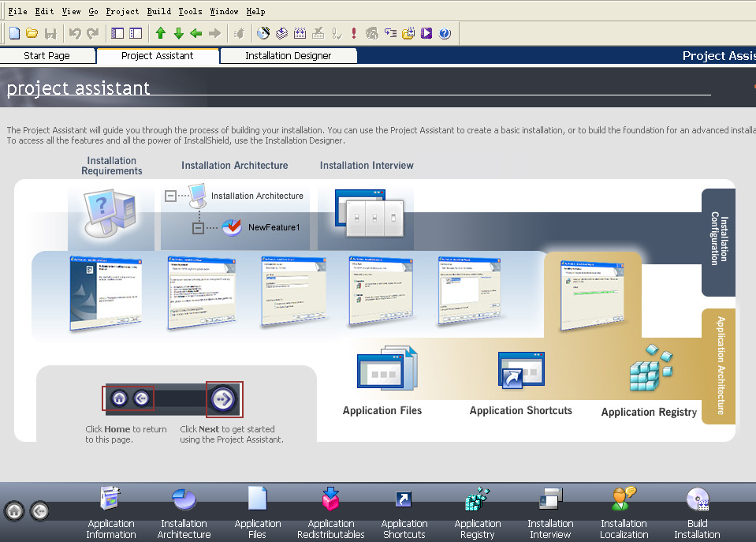Click the green down arrow toolbar icon
The image size is (756, 542).
[x=178, y=33]
